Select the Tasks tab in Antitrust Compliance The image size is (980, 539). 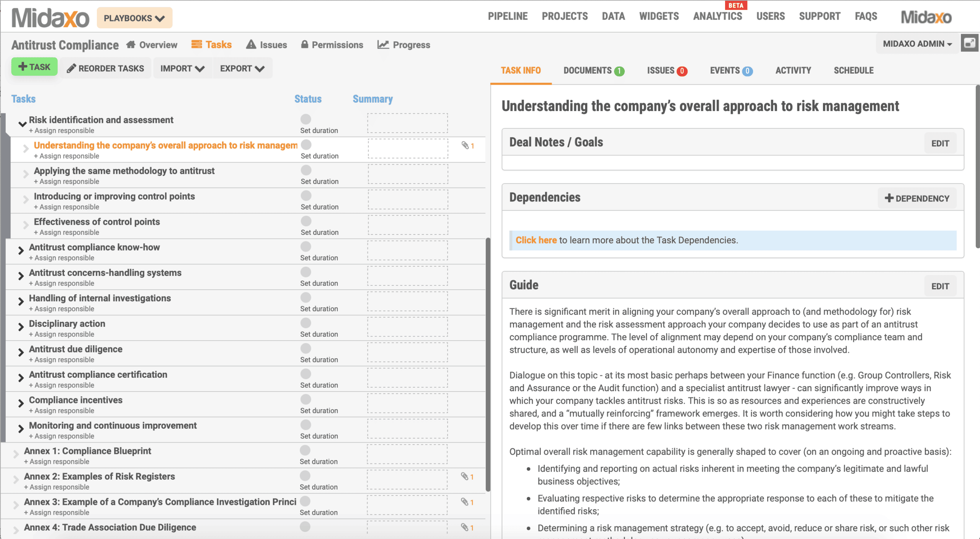(x=212, y=44)
